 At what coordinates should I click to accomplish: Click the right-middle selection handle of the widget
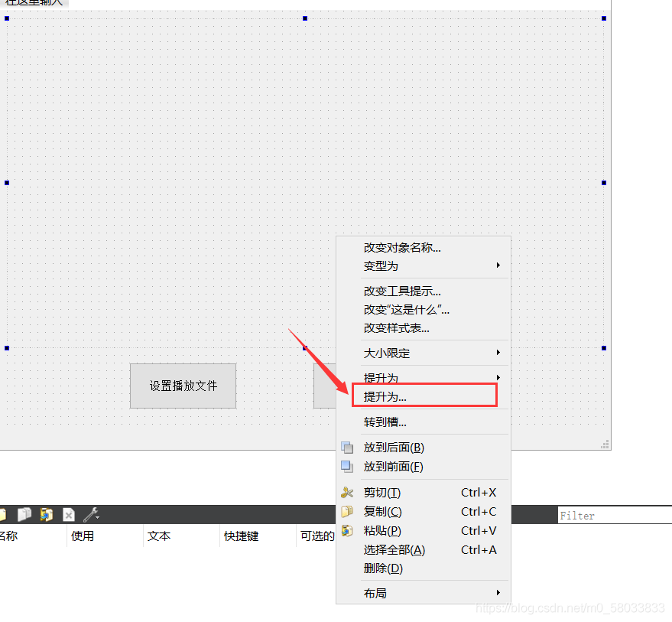[604, 183]
